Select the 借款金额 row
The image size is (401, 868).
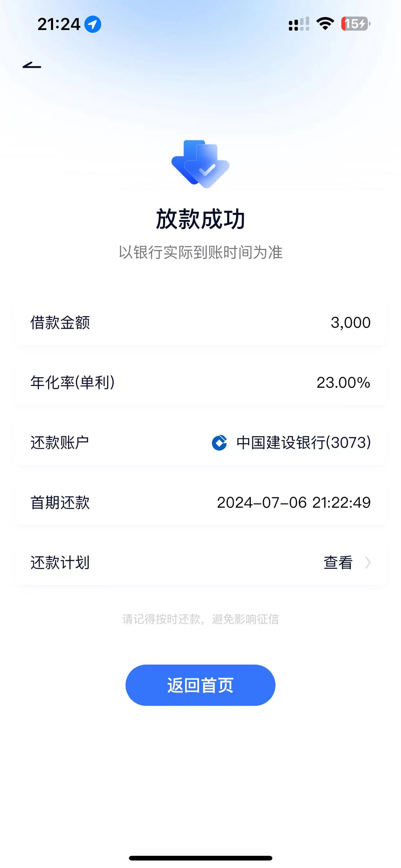(200, 323)
